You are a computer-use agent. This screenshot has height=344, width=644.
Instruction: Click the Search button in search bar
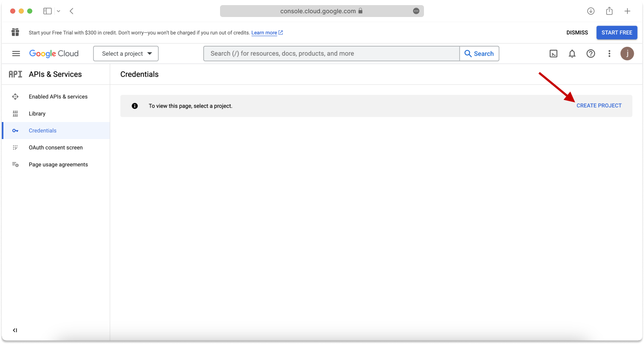tap(479, 54)
